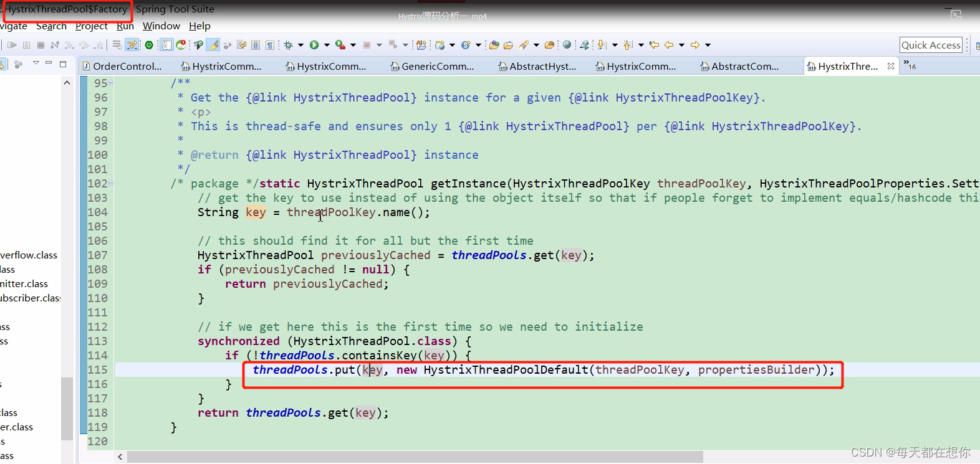The image size is (980, 464).
Task: Open the Run menu
Action: (x=125, y=26)
